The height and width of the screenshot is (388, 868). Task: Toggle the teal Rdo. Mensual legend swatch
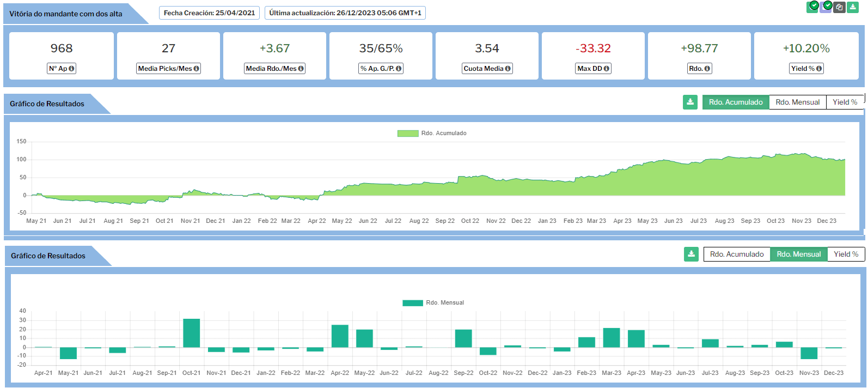tap(413, 303)
